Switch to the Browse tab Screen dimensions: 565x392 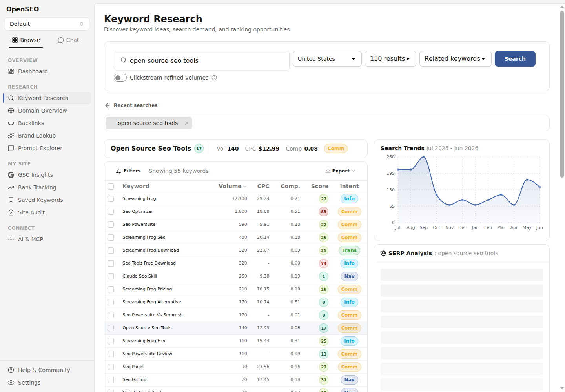point(26,40)
